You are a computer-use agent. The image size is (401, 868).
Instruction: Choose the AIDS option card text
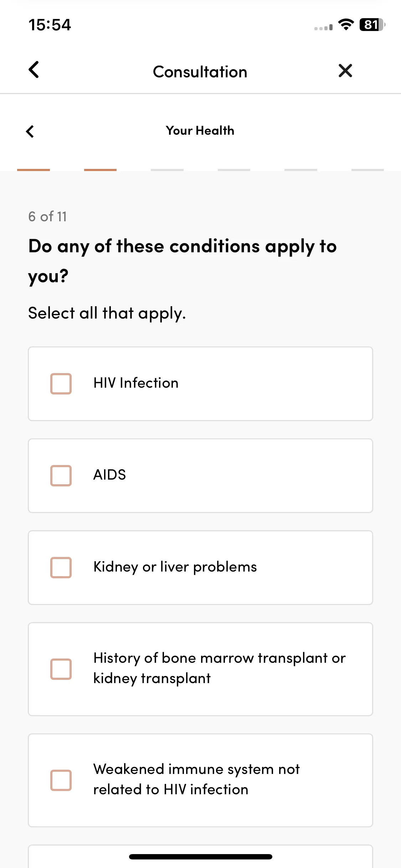[109, 475]
